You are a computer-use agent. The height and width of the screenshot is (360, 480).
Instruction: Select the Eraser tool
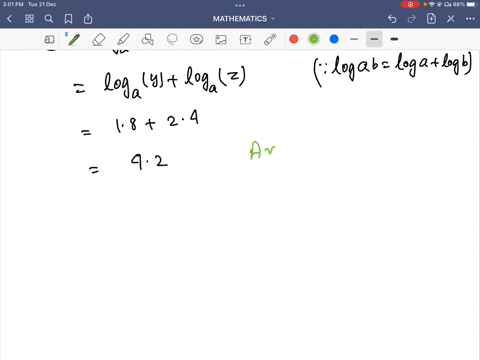[x=99, y=40]
